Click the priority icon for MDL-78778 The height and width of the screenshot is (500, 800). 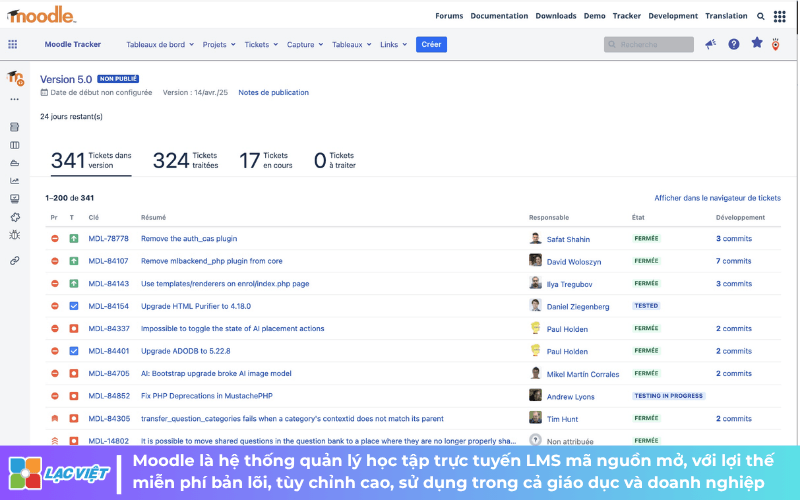point(55,238)
